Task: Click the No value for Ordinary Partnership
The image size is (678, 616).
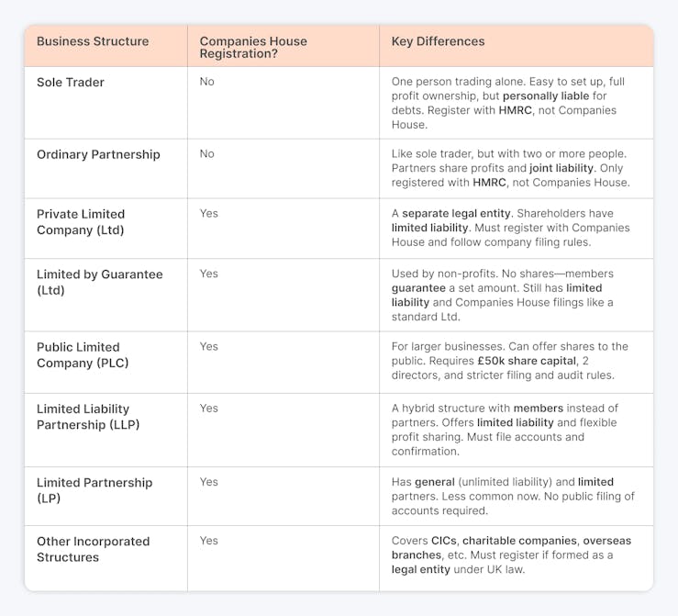Action: (x=207, y=153)
